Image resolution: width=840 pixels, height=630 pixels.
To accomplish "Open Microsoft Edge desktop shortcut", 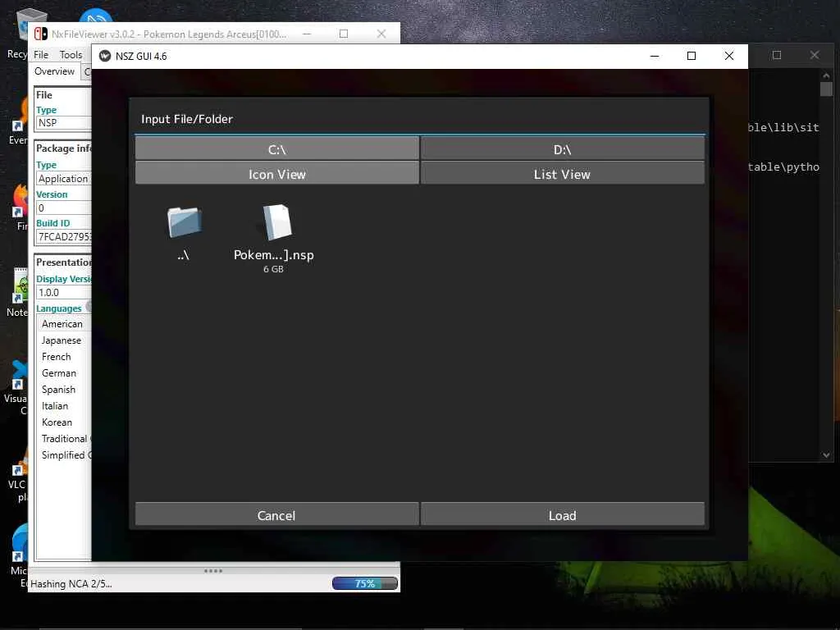I will (19, 555).
